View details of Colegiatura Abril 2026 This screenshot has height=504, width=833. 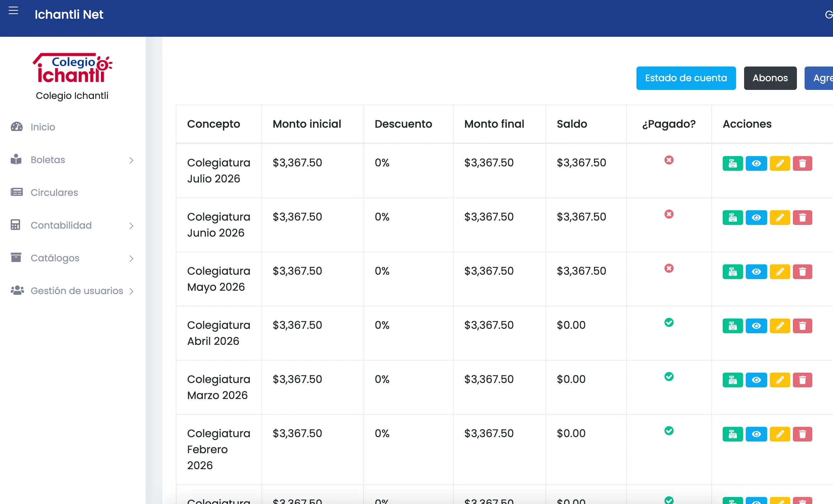756,326
